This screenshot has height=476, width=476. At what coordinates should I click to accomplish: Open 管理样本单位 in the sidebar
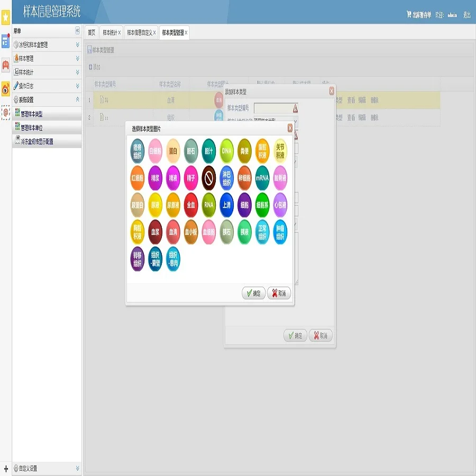click(x=47, y=127)
